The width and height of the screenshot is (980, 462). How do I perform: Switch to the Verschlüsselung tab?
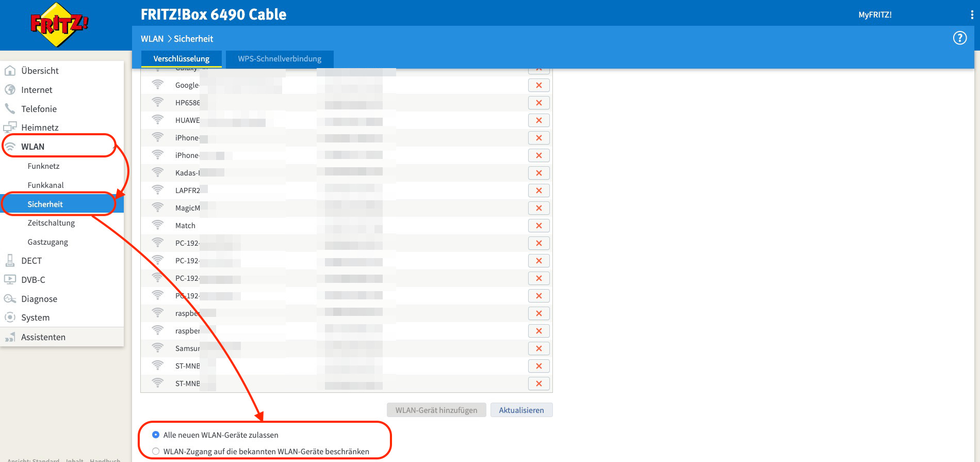[182, 59]
